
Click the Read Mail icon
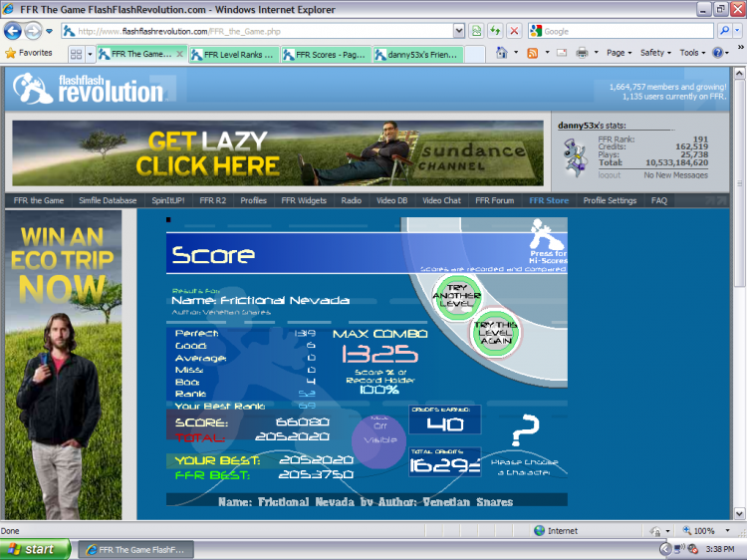tap(562, 53)
